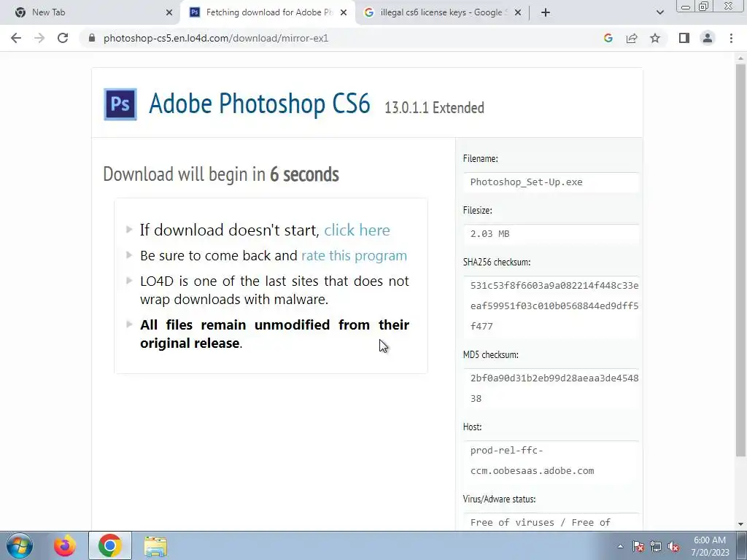
Task: Select the Photoshop_Set-Up.exe filename text
Action: (x=526, y=182)
